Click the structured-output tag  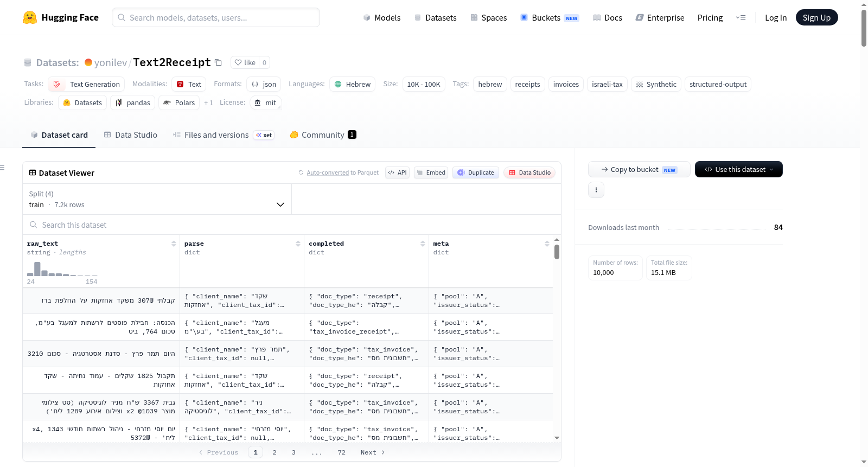[x=718, y=84]
